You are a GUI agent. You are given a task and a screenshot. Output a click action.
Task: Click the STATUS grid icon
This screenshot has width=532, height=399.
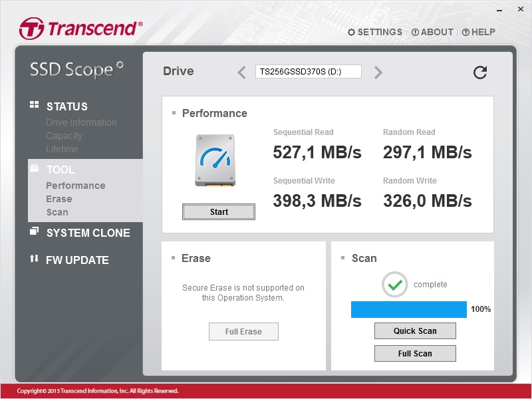tap(34, 104)
